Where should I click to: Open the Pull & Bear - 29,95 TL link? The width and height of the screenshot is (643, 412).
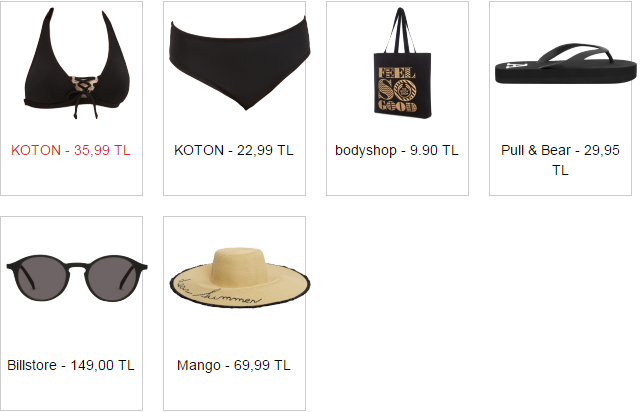[x=560, y=160]
